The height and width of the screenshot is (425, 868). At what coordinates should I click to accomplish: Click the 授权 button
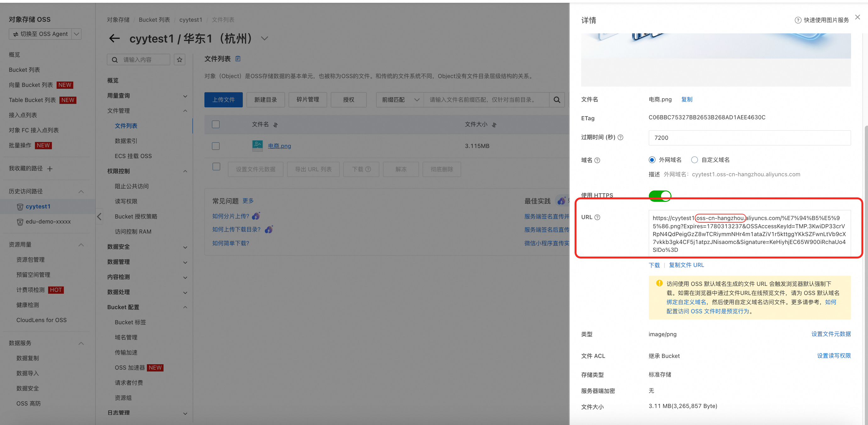coord(348,100)
